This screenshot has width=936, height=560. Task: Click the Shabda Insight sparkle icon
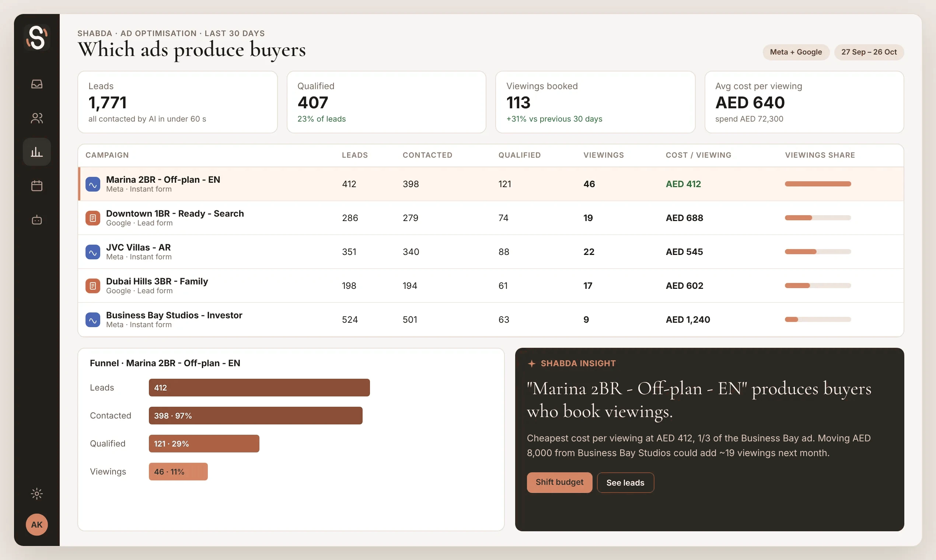pos(532,363)
